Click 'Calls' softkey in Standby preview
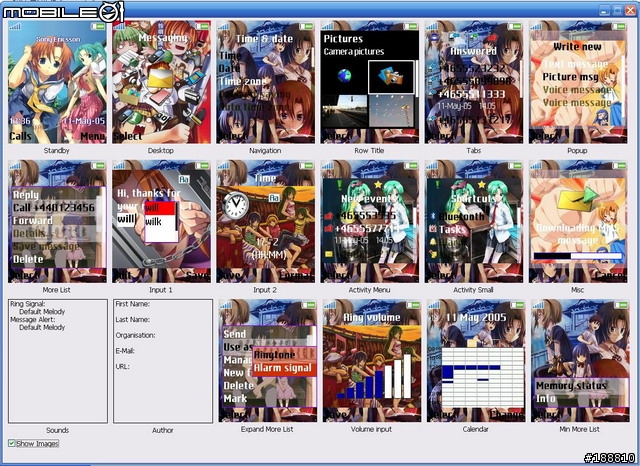This screenshot has height=466, width=640. tap(20, 136)
